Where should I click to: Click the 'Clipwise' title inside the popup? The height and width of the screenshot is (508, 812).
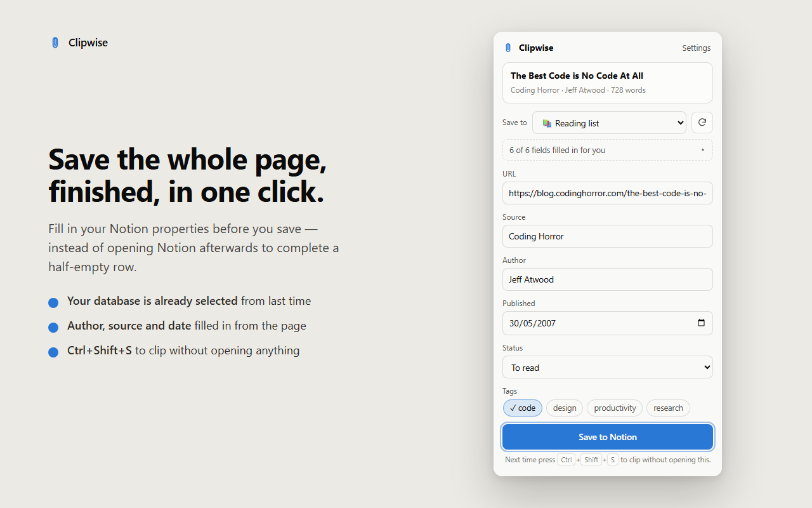(536, 48)
